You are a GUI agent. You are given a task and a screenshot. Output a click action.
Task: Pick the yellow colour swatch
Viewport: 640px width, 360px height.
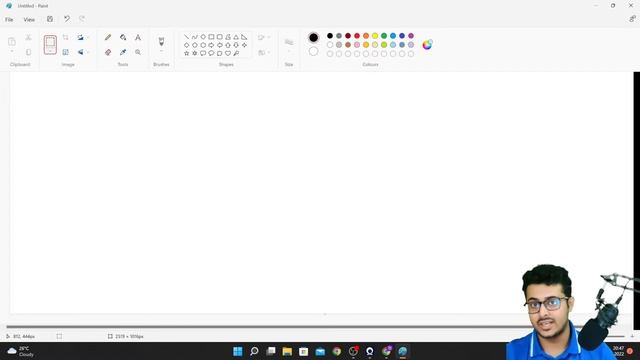point(375,36)
